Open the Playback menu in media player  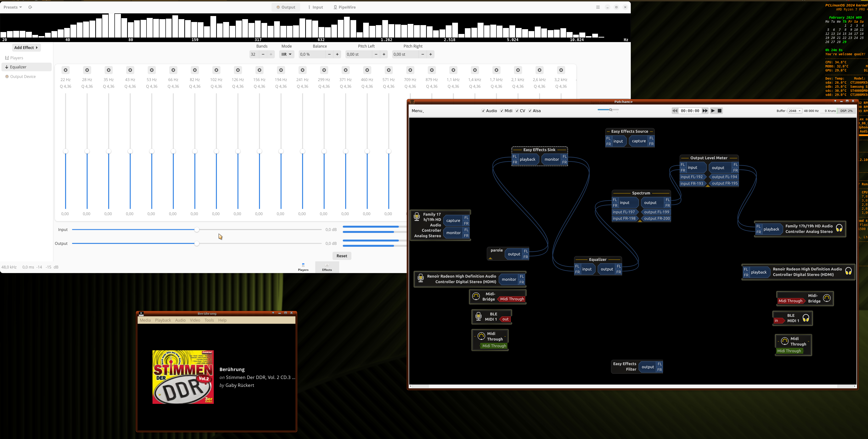(163, 320)
